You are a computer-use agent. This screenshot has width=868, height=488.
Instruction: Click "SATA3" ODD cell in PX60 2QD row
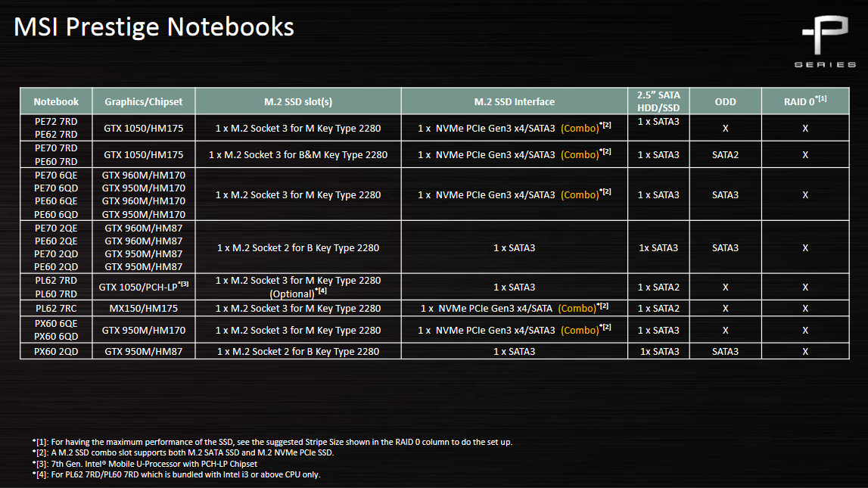tap(725, 351)
